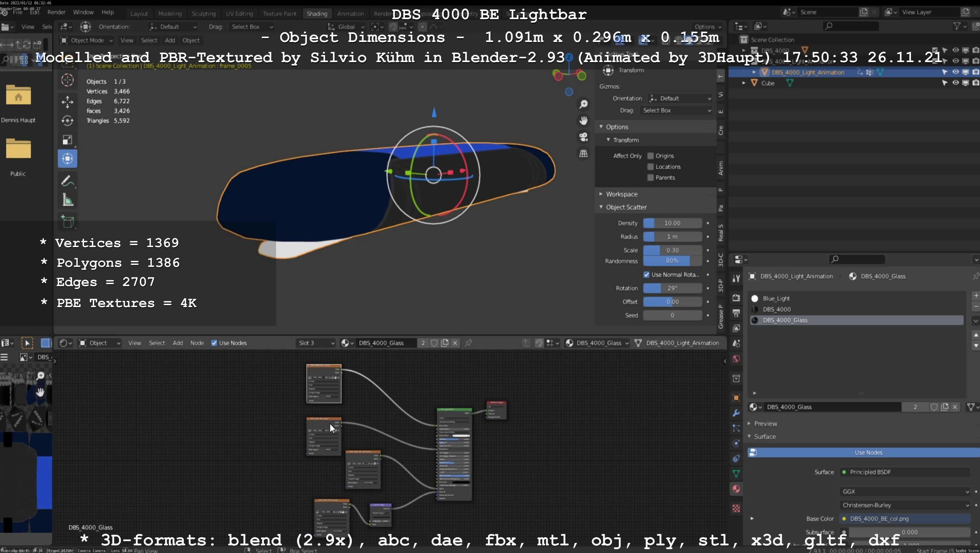Uncheck Use Normal Rotation checkbox

(x=646, y=275)
